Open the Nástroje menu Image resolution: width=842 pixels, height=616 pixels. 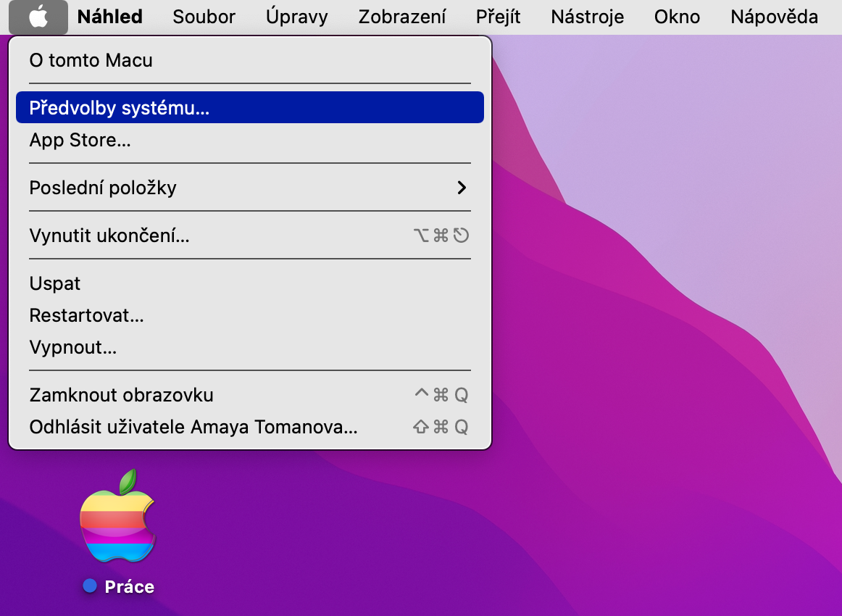tap(588, 17)
